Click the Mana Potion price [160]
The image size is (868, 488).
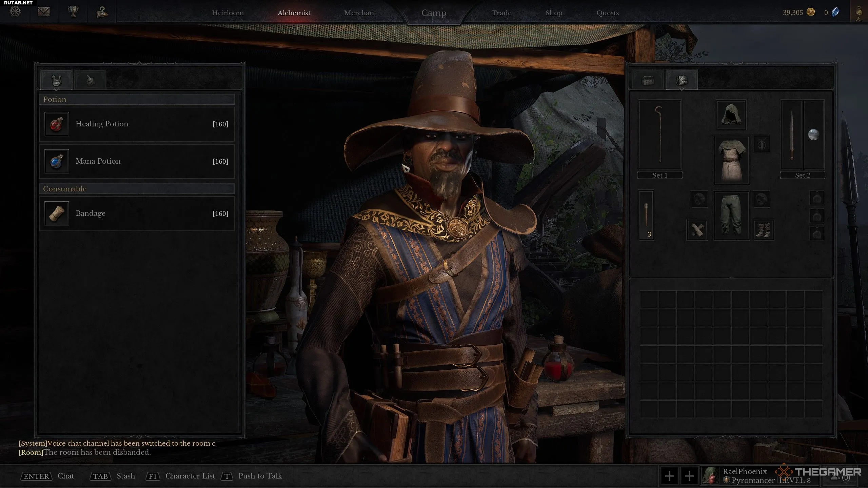pyautogui.click(x=220, y=161)
